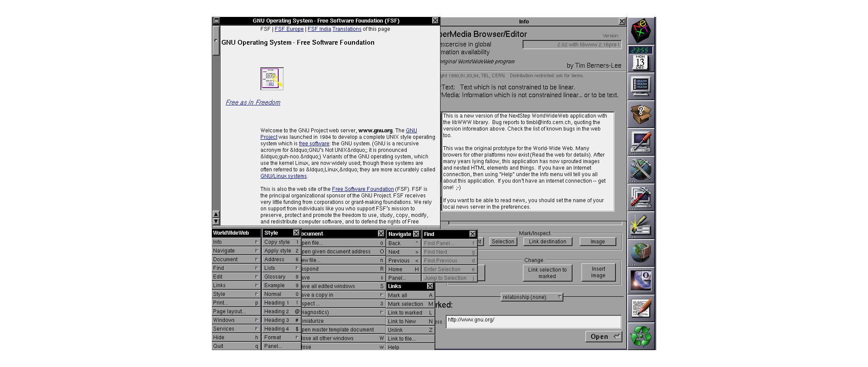Click the document image above Free as in Freedom
The image size is (868, 367).
pyautogui.click(x=272, y=79)
